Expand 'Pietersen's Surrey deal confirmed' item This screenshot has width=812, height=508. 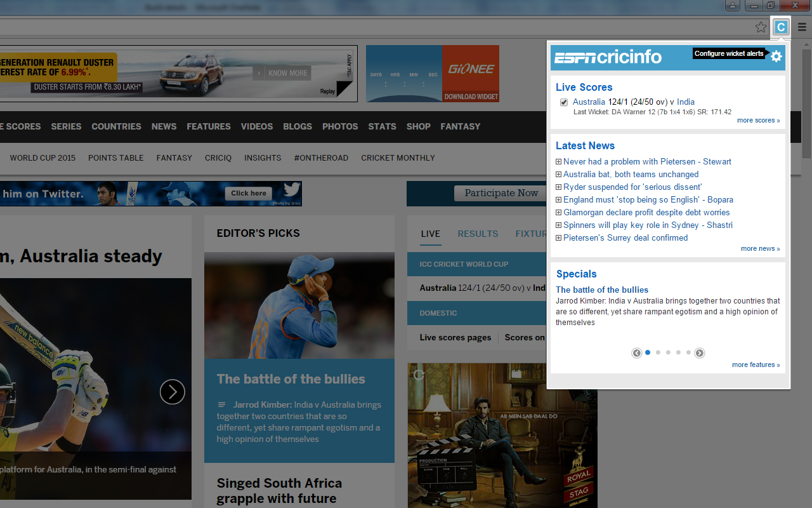click(x=558, y=238)
